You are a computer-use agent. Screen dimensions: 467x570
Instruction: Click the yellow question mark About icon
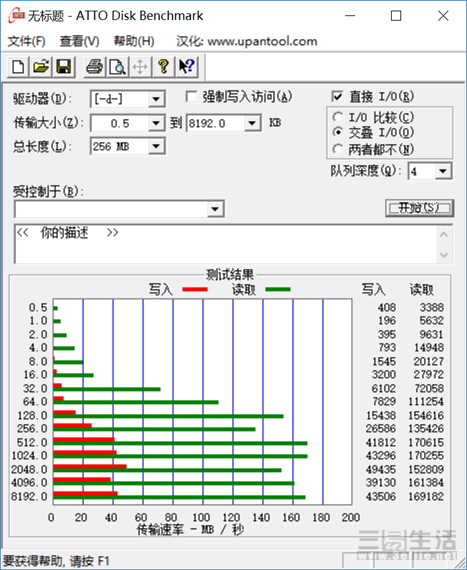point(164,67)
